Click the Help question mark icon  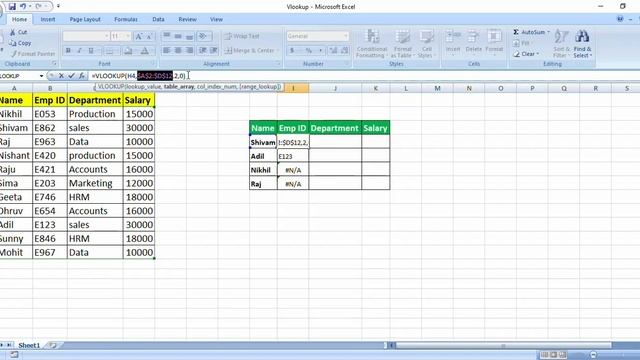coord(620,19)
